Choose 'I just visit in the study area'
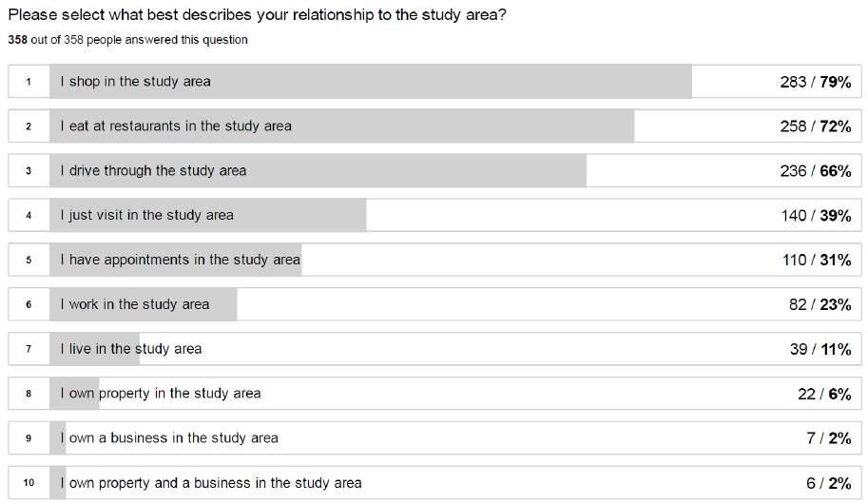 click(434, 215)
